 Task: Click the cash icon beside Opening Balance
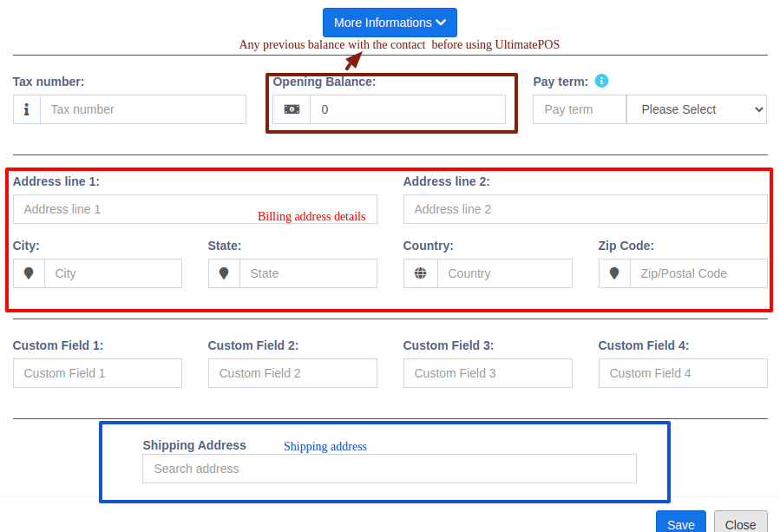pos(292,109)
